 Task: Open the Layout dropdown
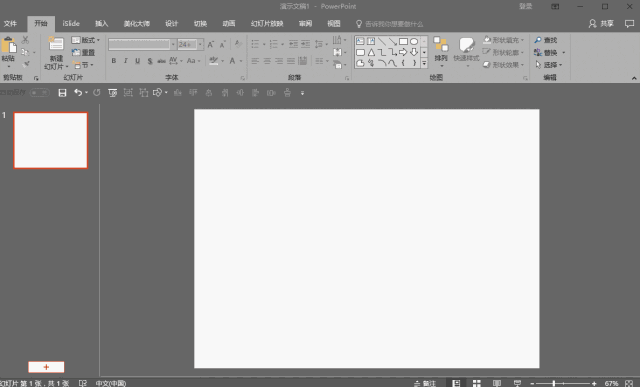coord(86,40)
